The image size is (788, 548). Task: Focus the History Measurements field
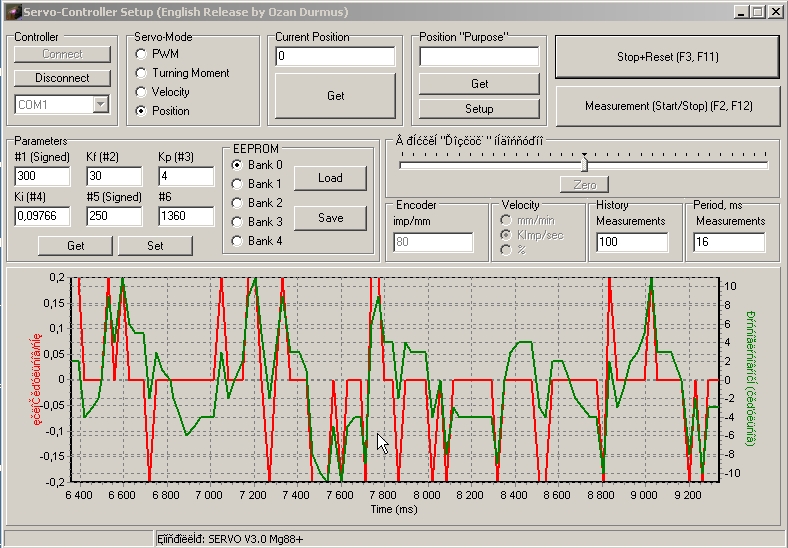632,243
